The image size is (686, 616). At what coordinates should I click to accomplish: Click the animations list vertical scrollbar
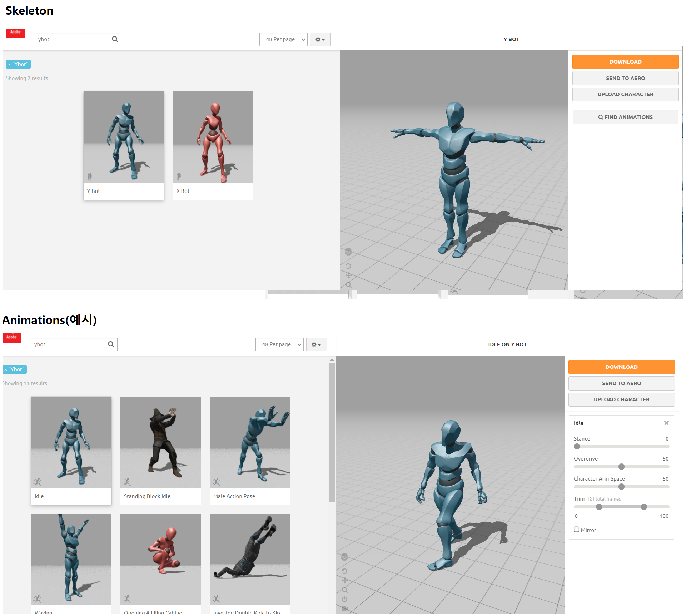click(x=332, y=432)
